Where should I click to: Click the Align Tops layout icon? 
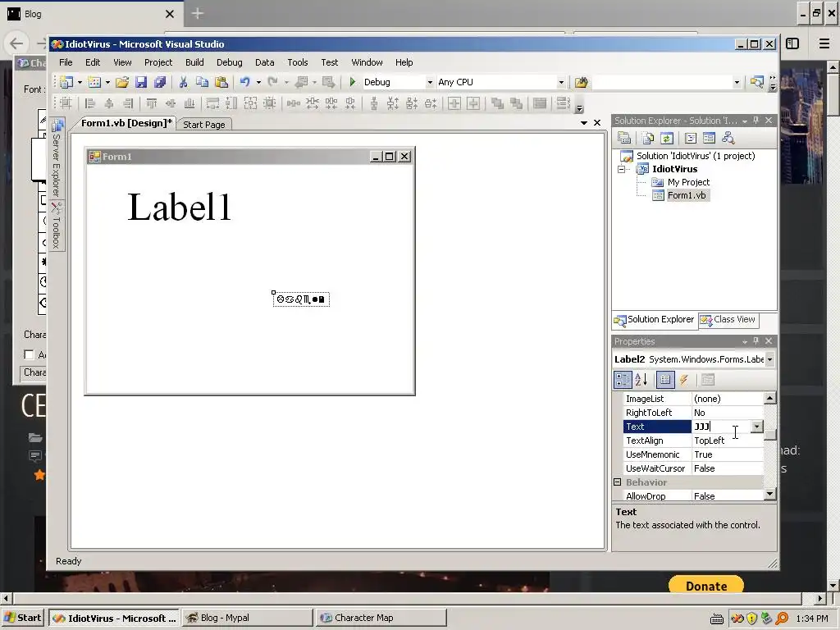pos(152,103)
